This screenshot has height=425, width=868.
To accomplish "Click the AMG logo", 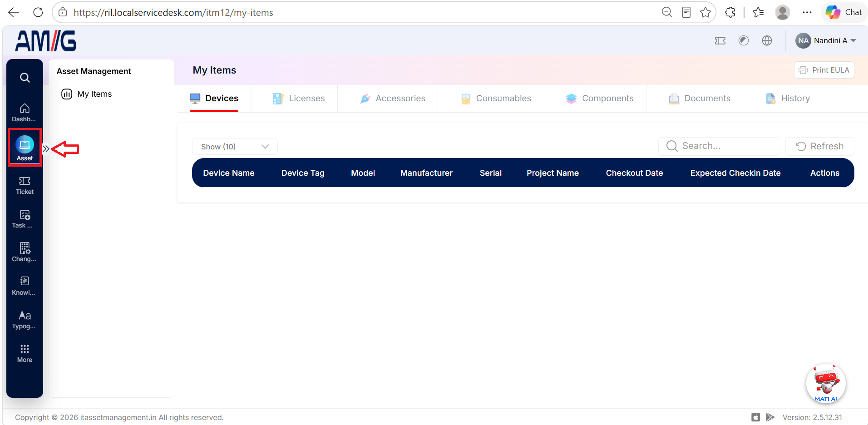I will [x=46, y=41].
